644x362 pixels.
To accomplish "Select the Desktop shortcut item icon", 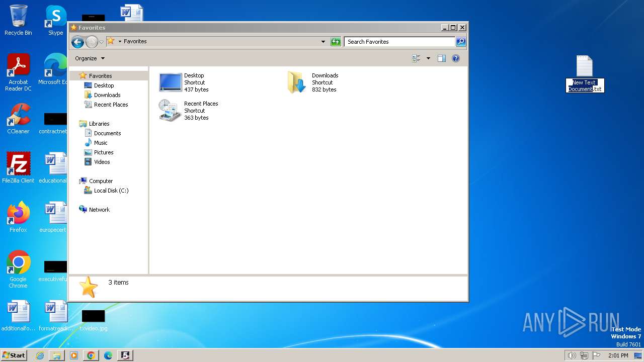I will pyautogui.click(x=170, y=82).
